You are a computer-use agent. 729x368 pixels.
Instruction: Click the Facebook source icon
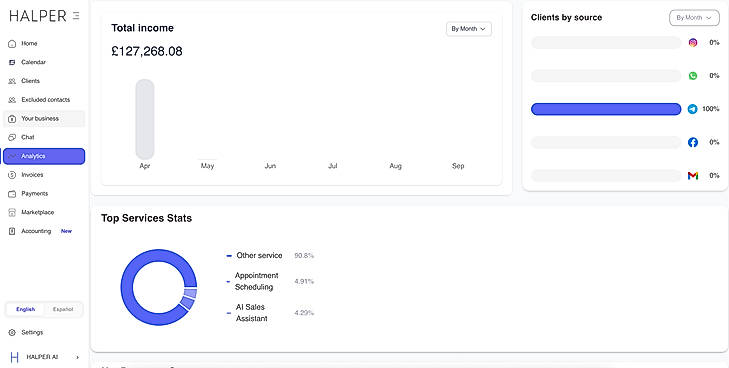point(693,142)
